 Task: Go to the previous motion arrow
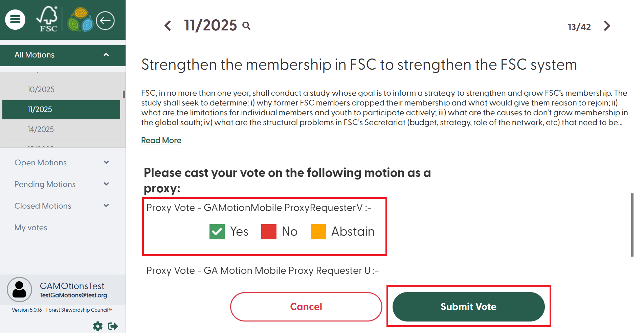pos(168,26)
